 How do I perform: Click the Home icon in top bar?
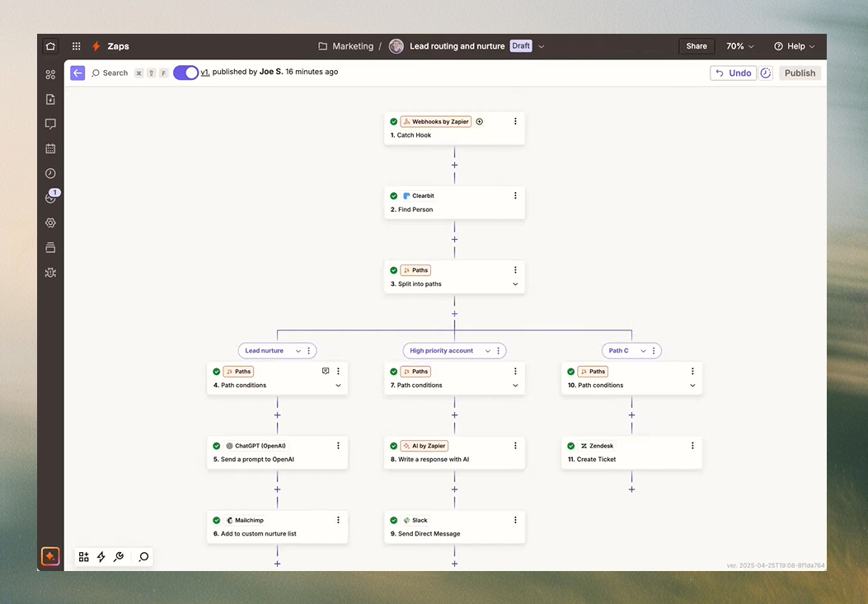50,46
